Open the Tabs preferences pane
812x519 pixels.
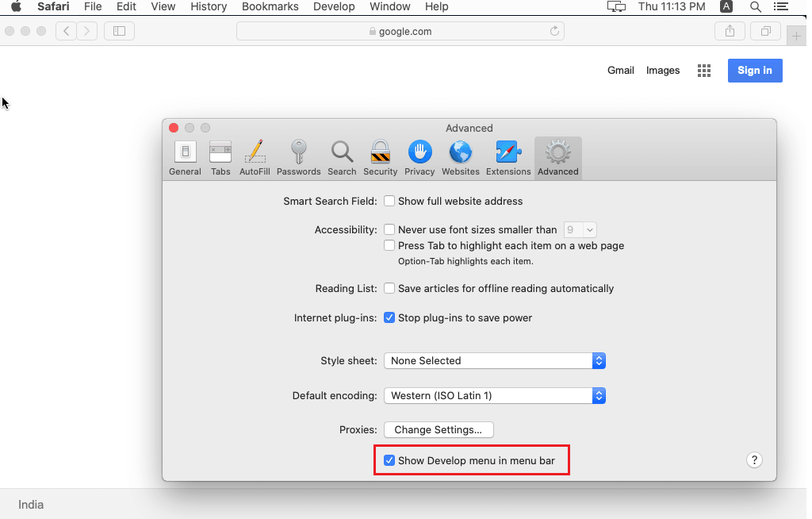click(x=220, y=158)
